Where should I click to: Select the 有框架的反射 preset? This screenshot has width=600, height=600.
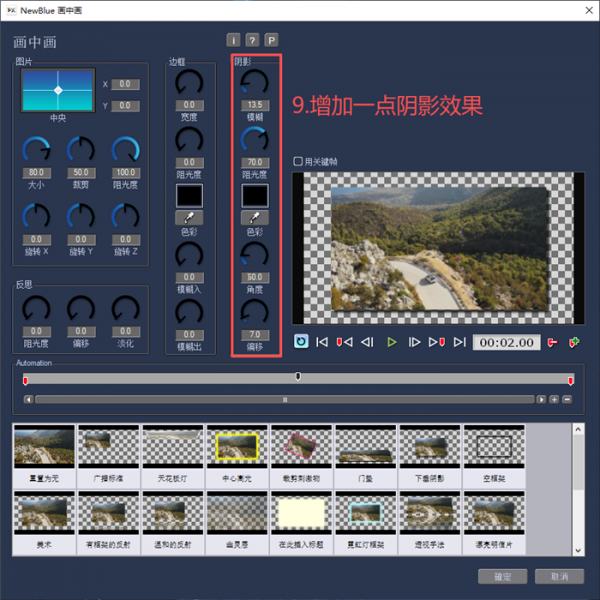click(109, 522)
